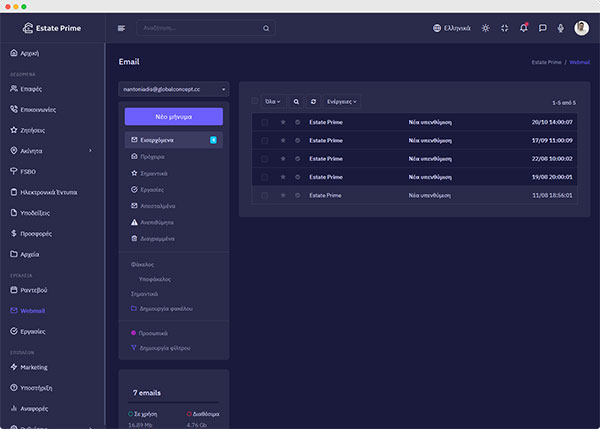
Task: Open Υποφάκελος subfolder
Action: (155, 279)
